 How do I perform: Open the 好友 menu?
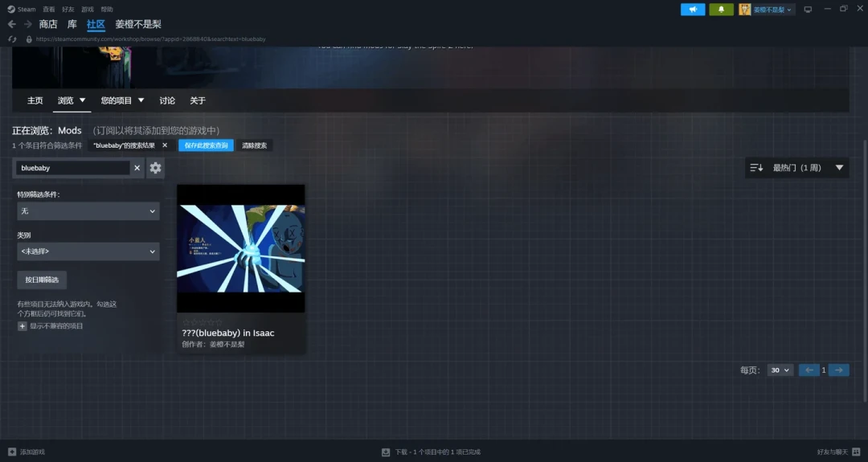tap(68, 10)
